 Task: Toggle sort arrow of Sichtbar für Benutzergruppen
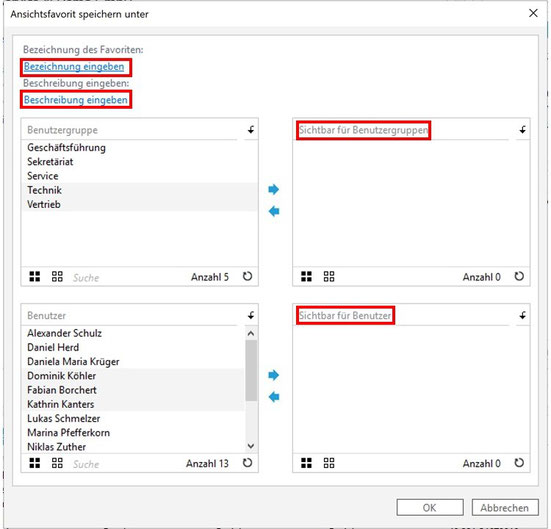(x=523, y=130)
